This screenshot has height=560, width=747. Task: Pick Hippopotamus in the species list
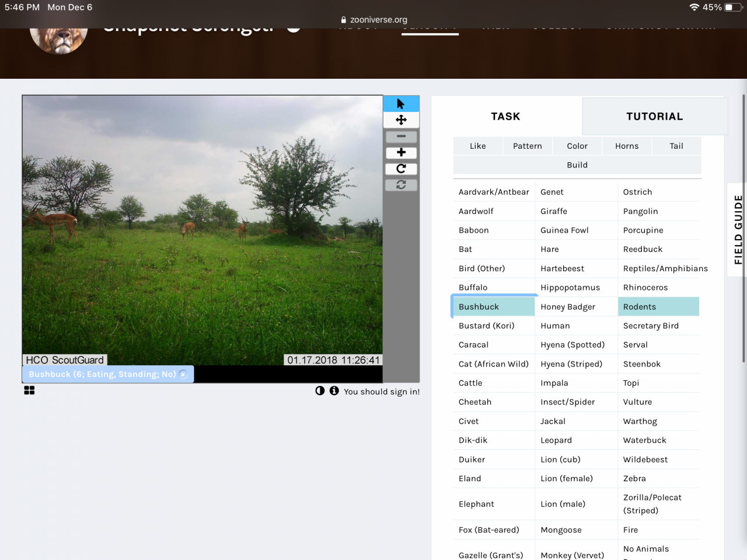coord(576,288)
